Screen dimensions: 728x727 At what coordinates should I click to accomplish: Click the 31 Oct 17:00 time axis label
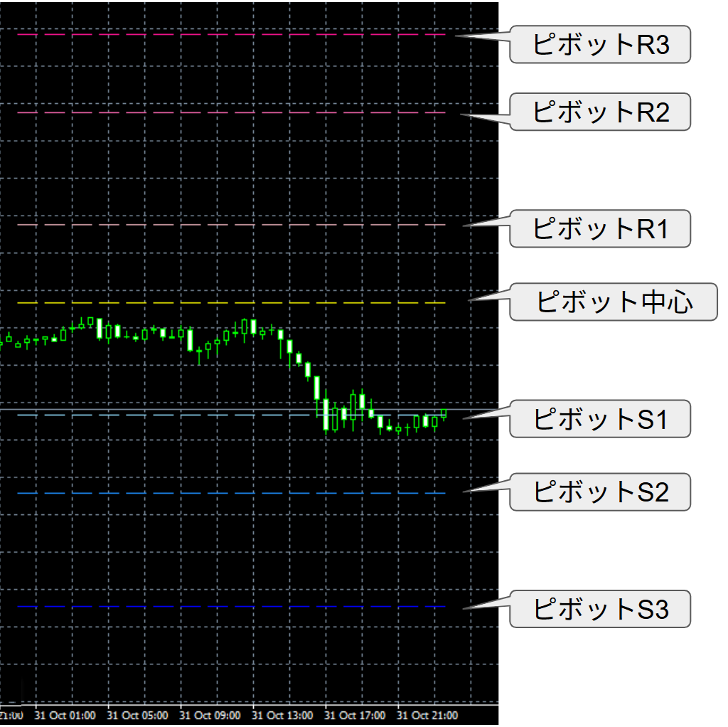355,716
